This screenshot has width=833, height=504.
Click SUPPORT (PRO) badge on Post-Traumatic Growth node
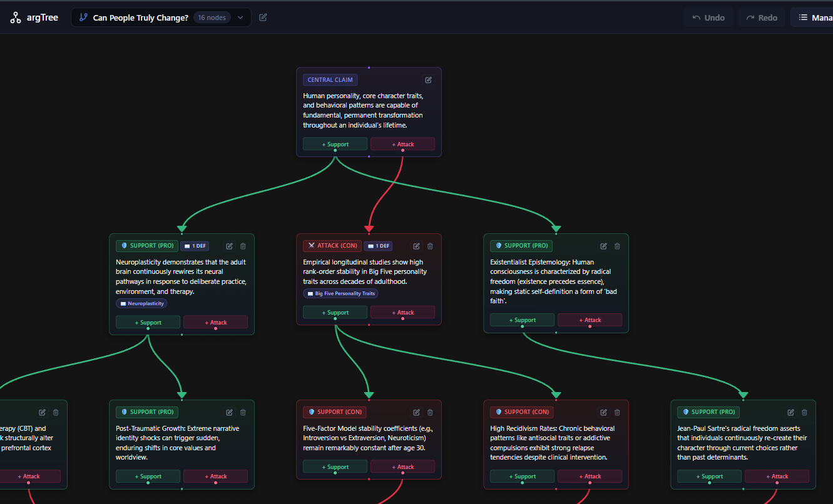[x=147, y=412]
